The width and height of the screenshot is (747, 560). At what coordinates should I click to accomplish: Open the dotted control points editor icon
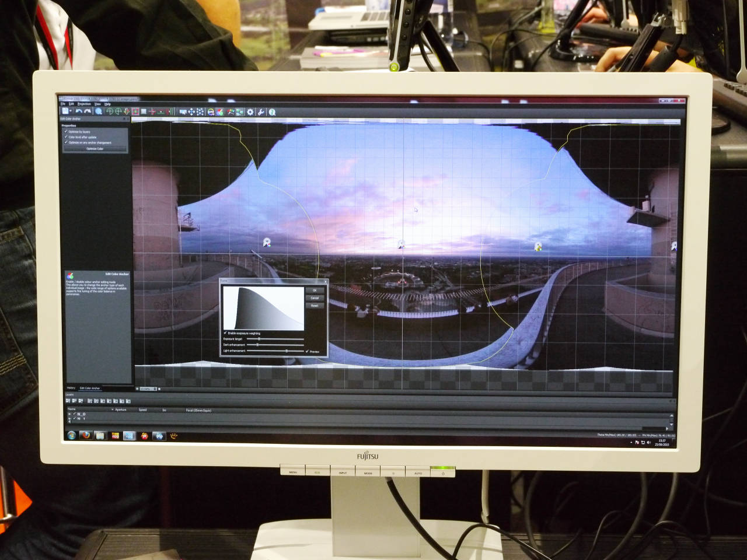tap(200, 111)
